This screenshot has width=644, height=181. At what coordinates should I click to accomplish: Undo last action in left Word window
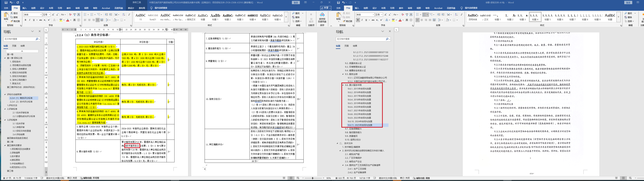coord(11,2)
